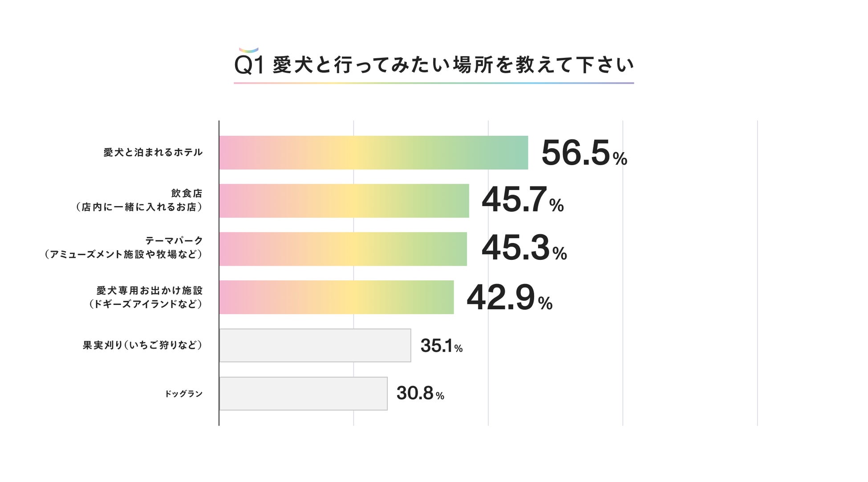The height and width of the screenshot is (482, 868).
Task: Click the 飲食店 category label
Action: [x=139, y=200]
